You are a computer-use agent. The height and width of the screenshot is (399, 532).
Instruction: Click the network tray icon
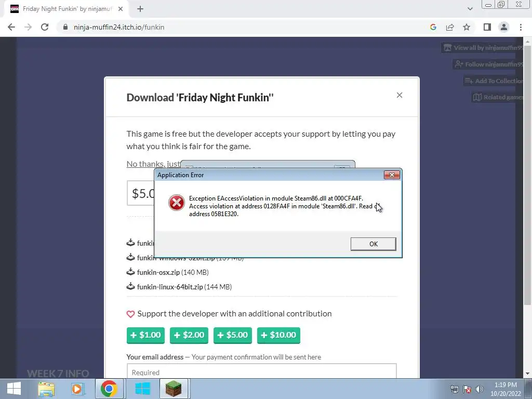[454, 389]
